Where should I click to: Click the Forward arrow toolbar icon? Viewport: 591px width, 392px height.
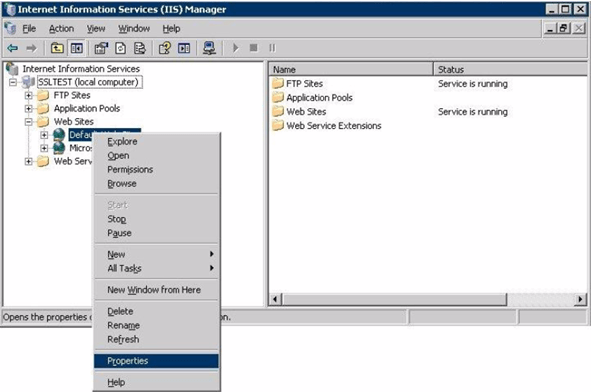pos(31,48)
